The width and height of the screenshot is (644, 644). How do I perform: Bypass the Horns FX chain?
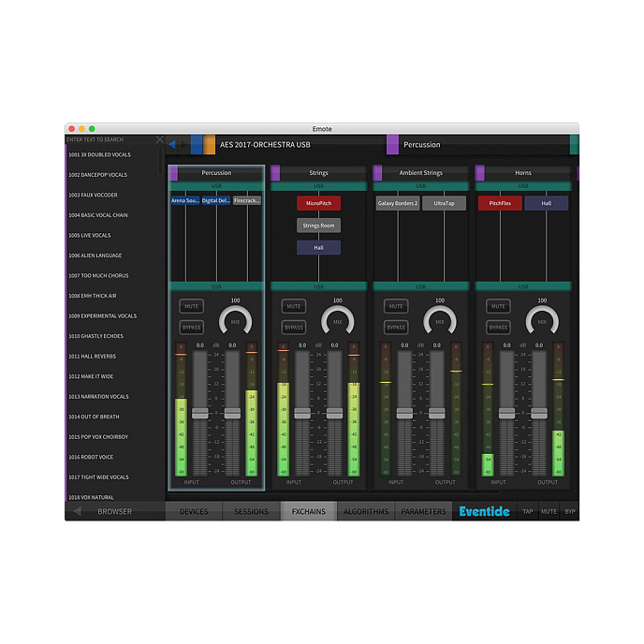pos(498,328)
